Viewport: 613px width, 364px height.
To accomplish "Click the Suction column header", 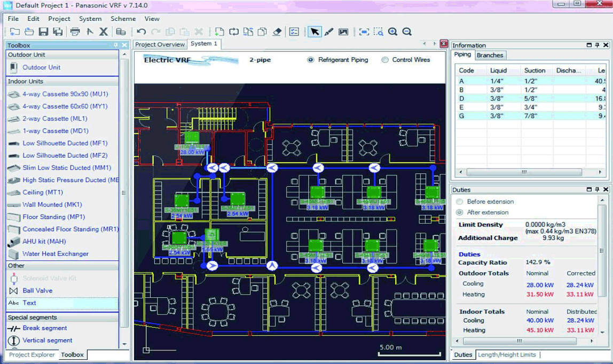I will click(x=535, y=70).
